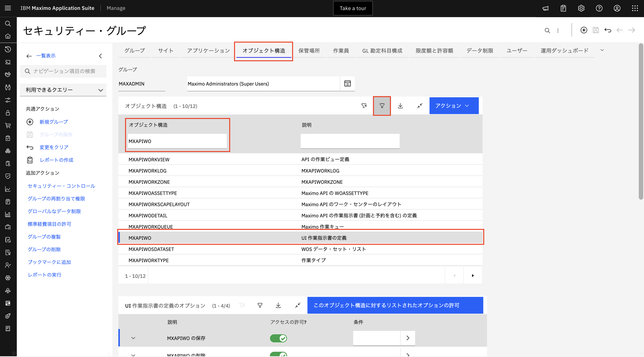Download the オブジェクト構造 table data
Viewport: 644px width, 357px height.
point(400,106)
